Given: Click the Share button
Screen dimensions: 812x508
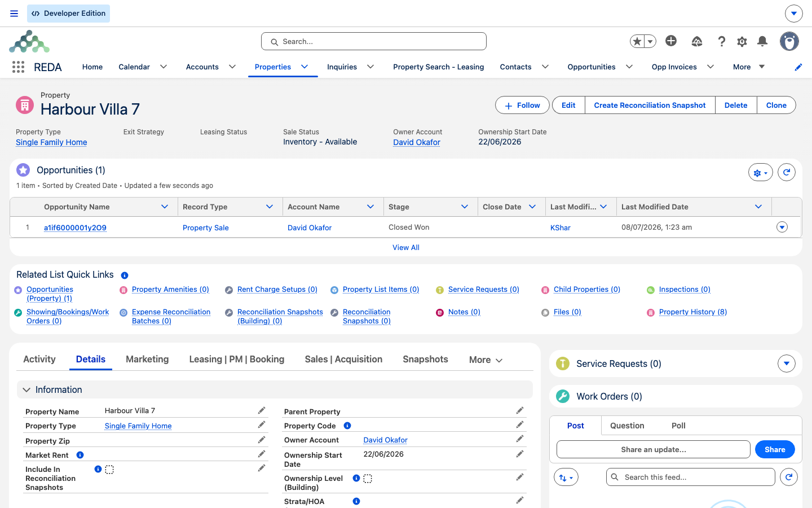Looking at the screenshot, I should pyautogui.click(x=775, y=449).
